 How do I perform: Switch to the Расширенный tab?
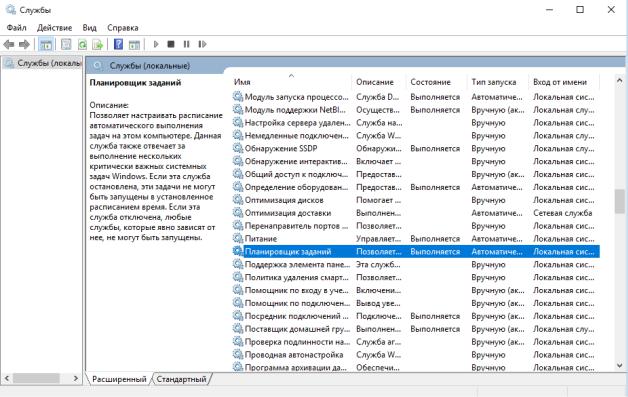pyautogui.click(x=119, y=379)
